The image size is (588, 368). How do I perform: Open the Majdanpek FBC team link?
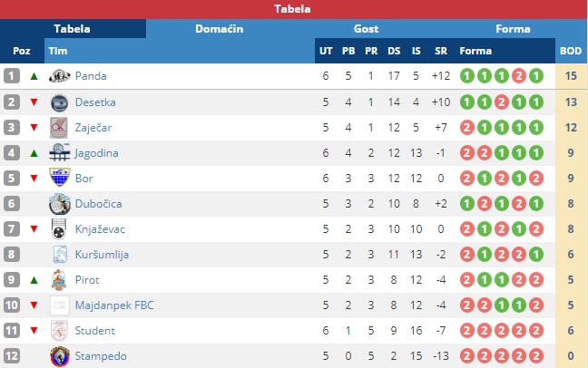tap(114, 305)
